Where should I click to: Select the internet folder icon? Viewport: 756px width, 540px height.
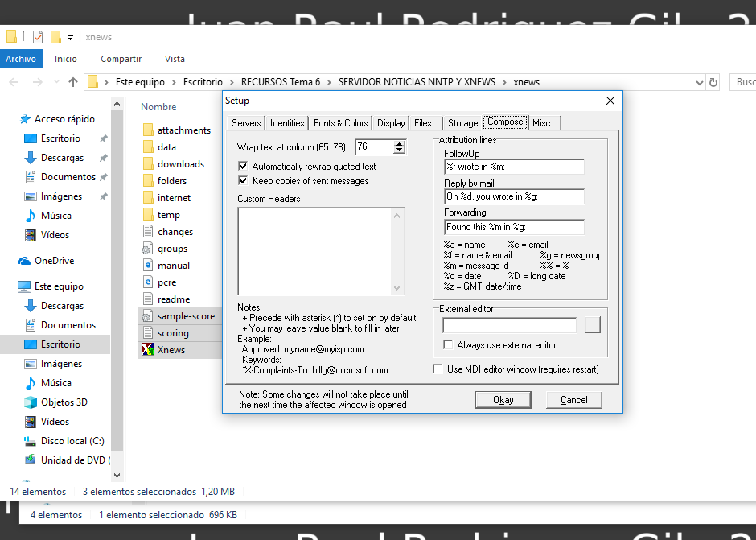[x=147, y=197]
